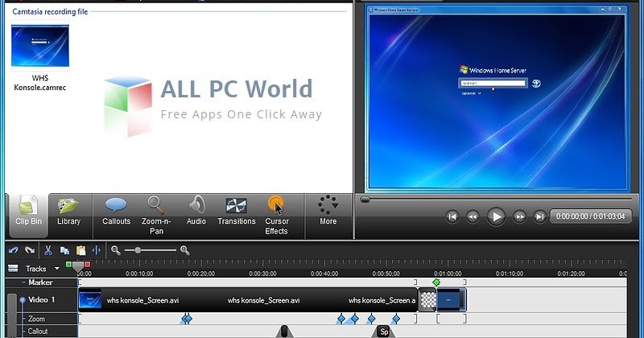The height and width of the screenshot is (338, 644).
Task: Select the Sp callout on Callout track
Action: pyautogui.click(x=384, y=332)
